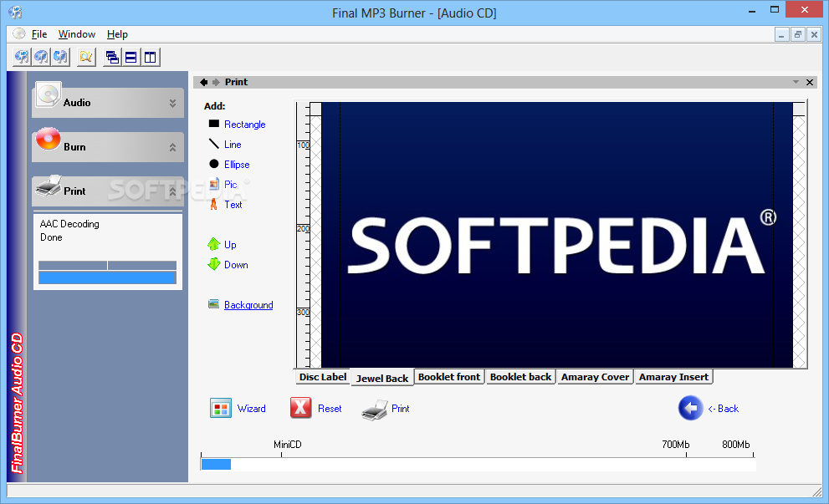Open the File menu
The width and height of the screenshot is (829, 504).
(39, 34)
